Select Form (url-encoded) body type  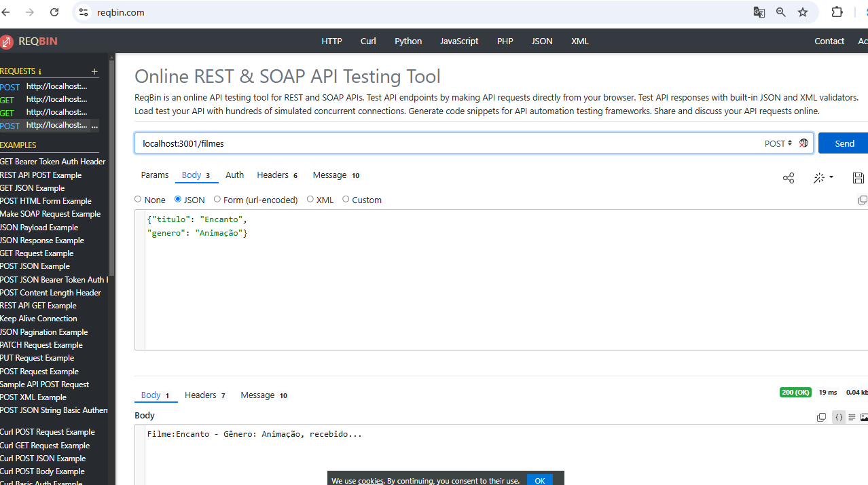[217, 200]
